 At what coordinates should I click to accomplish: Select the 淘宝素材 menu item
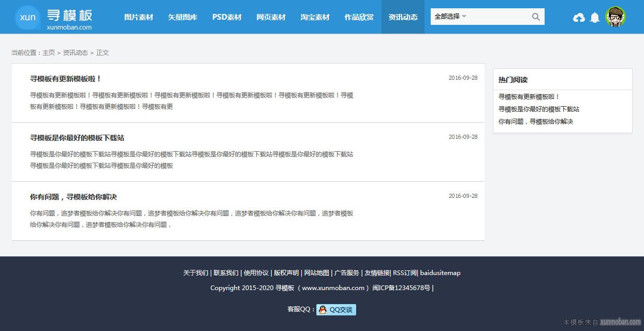(315, 17)
